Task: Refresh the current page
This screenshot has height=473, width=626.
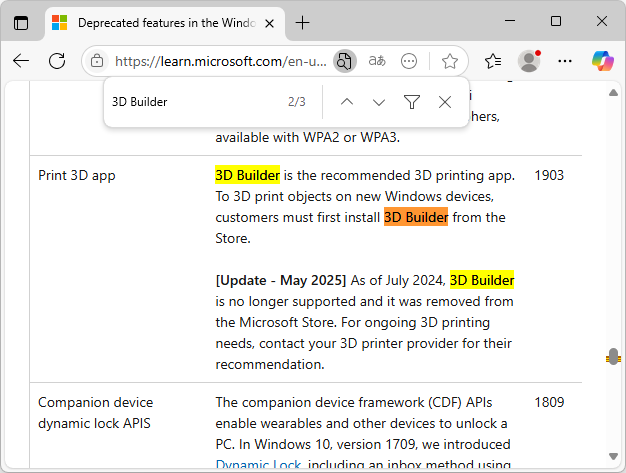Action: pyautogui.click(x=57, y=61)
